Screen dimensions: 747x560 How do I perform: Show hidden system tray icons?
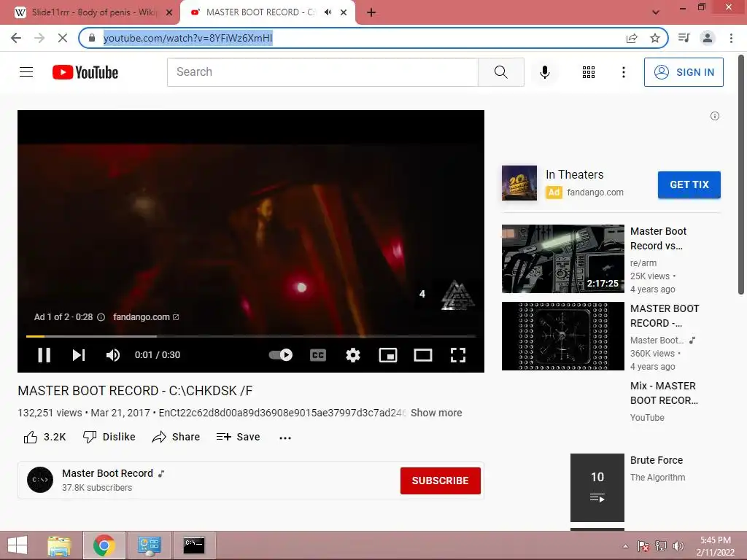point(625,546)
